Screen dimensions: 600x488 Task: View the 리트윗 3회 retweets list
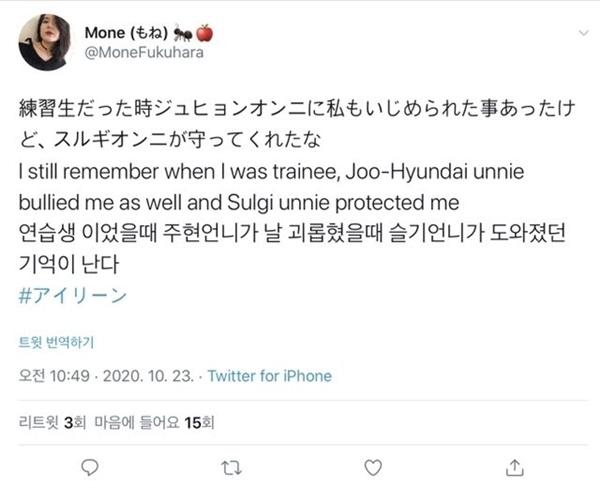(x=48, y=422)
